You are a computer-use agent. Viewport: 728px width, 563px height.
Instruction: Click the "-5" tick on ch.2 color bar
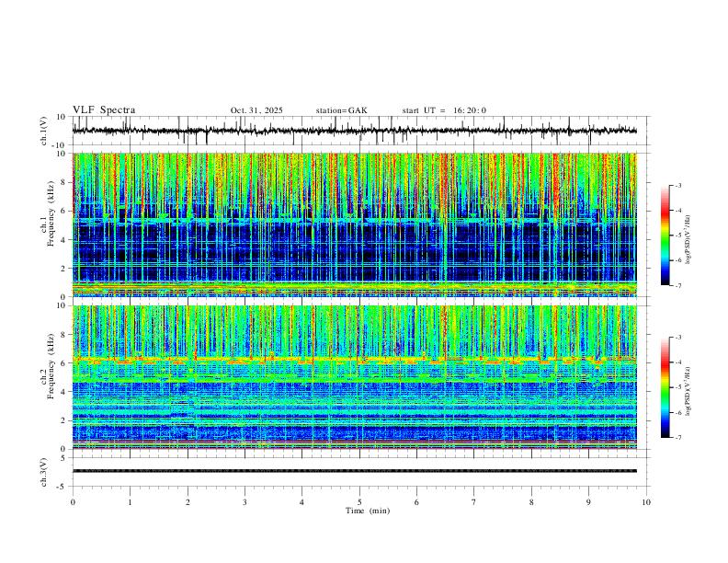pyautogui.click(x=678, y=387)
